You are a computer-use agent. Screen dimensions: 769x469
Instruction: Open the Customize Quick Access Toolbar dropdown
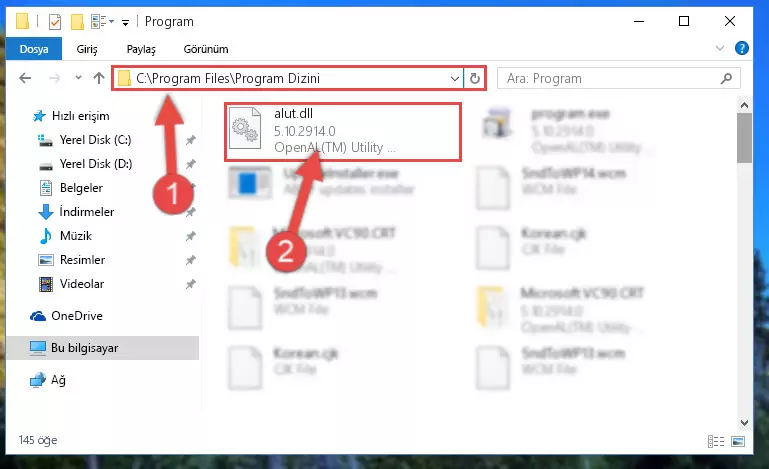[x=126, y=22]
